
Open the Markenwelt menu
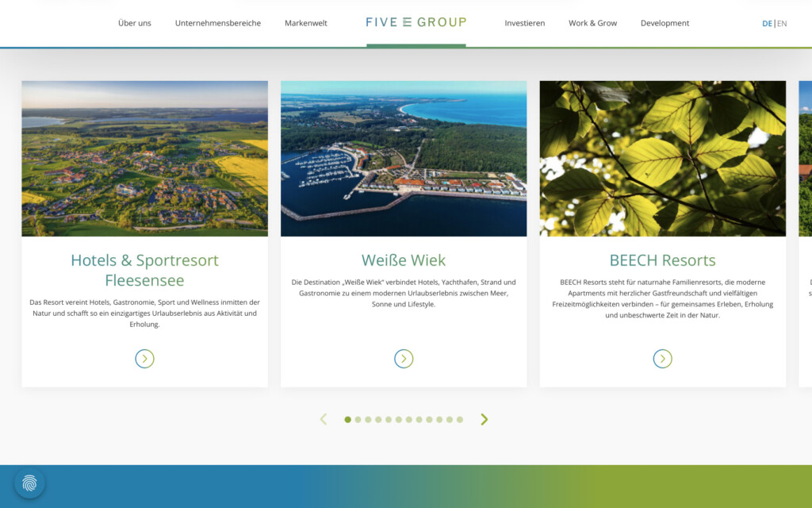(306, 23)
